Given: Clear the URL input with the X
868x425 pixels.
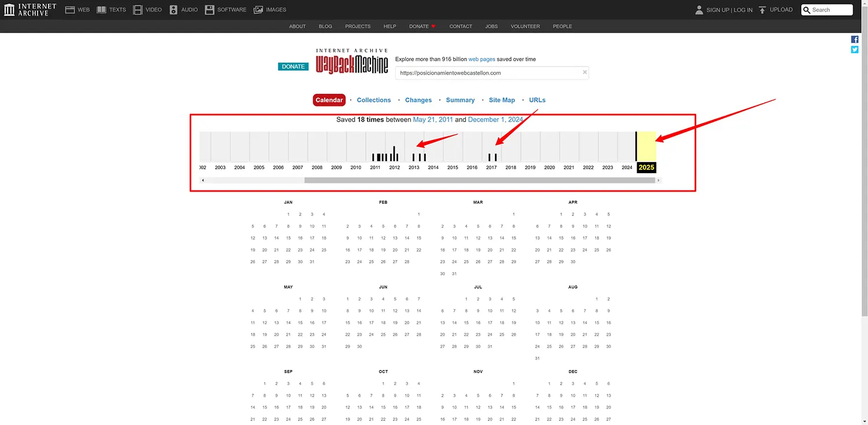Looking at the screenshot, I should point(584,72).
